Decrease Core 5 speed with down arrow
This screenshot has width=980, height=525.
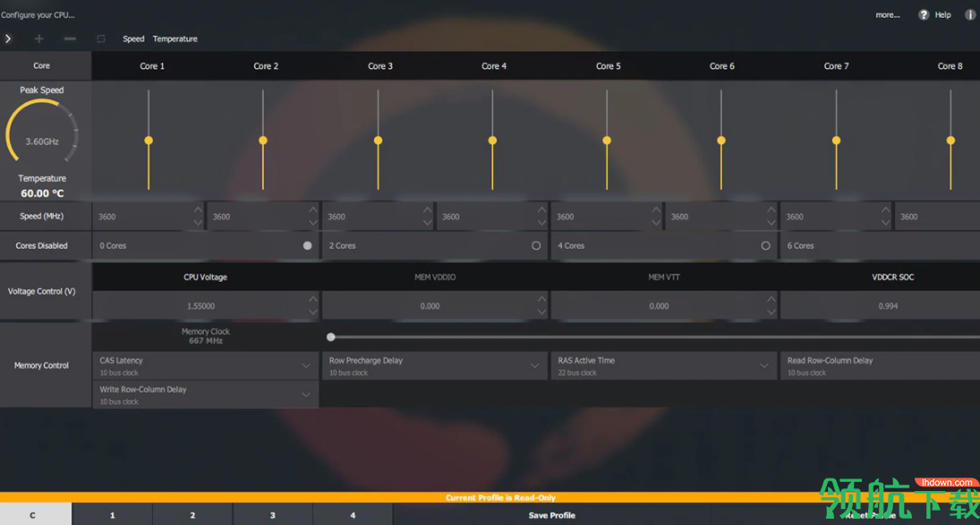[x=656, y=223]
